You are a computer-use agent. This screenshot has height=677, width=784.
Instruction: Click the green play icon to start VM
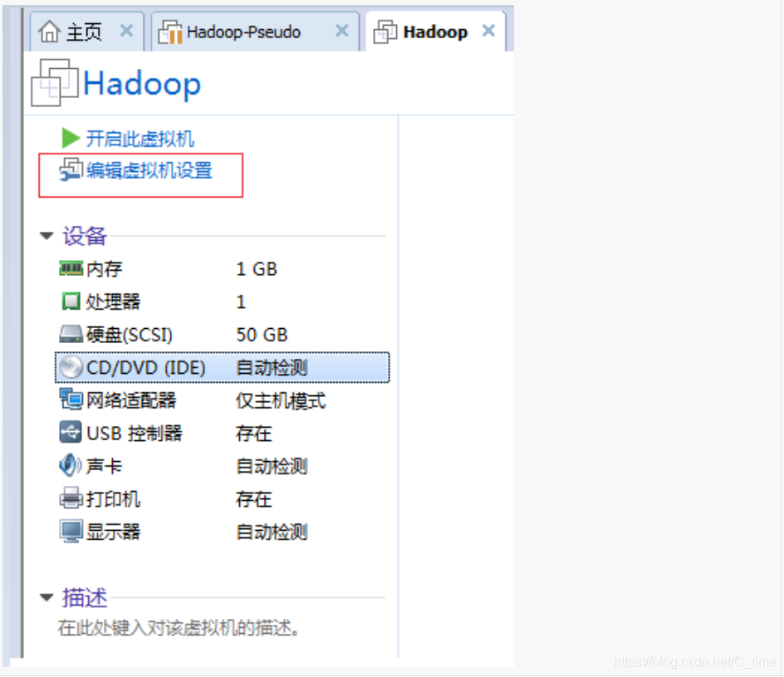[71, 138]
